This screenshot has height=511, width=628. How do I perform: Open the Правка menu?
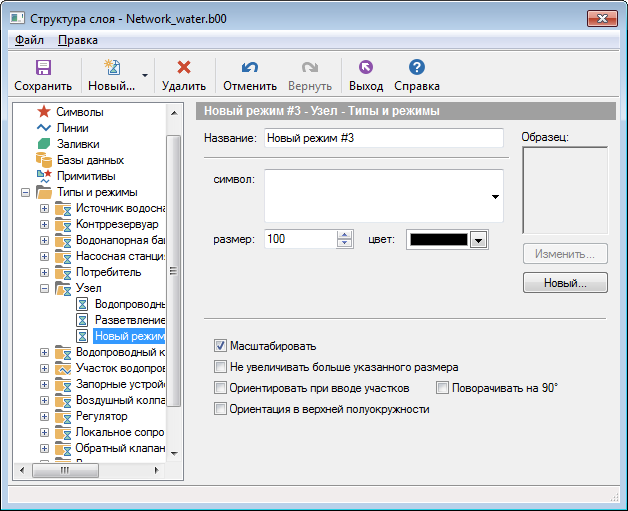(x=77, y=40)
